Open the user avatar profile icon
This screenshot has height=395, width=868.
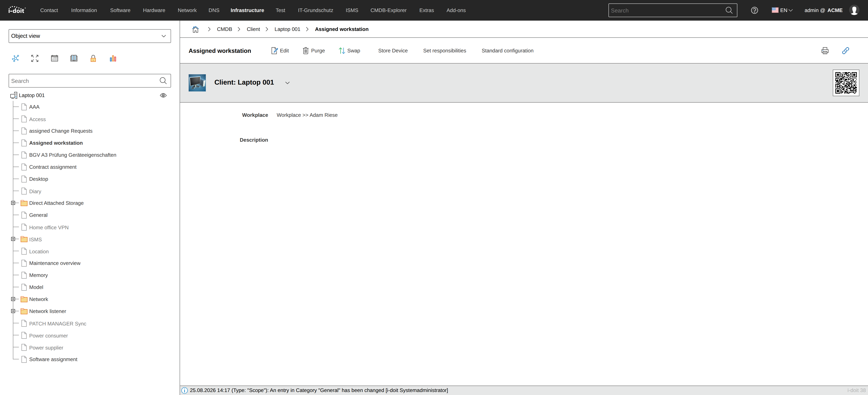854,11
